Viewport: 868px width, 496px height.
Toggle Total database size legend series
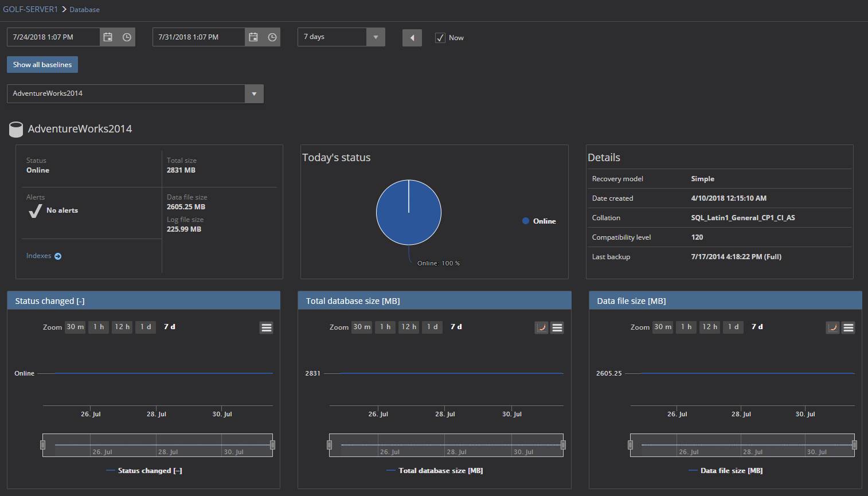435,471
